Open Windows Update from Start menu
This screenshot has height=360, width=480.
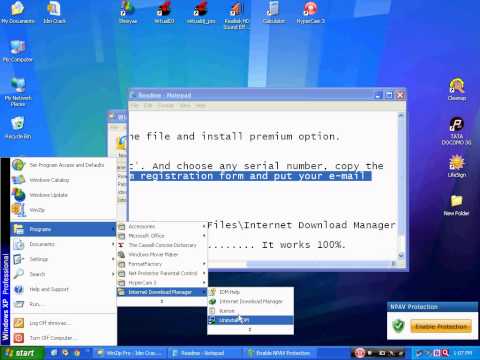63,195
